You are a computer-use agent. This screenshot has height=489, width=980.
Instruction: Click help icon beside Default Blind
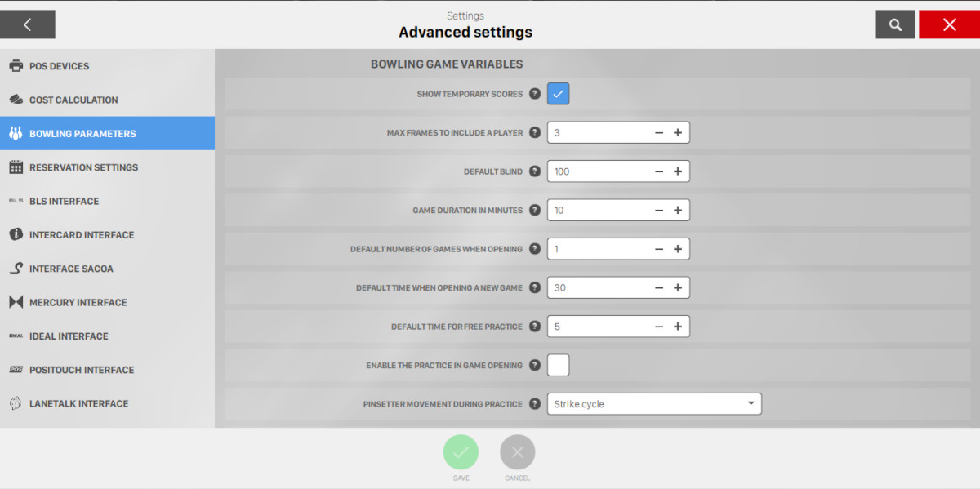click(535, 171)
